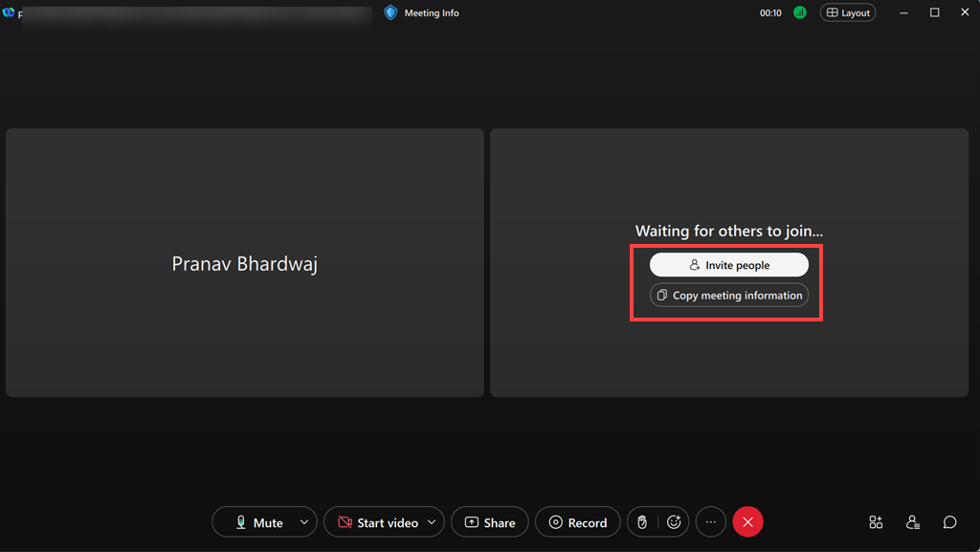
Task: Click the Webex logo in title bar
Action: (x=8, y=12)
